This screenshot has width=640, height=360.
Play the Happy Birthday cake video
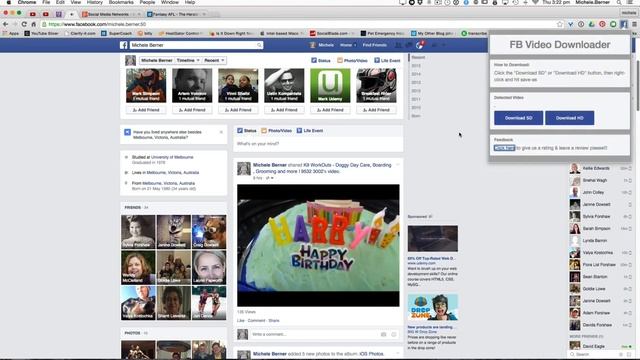tap(318, 245)
